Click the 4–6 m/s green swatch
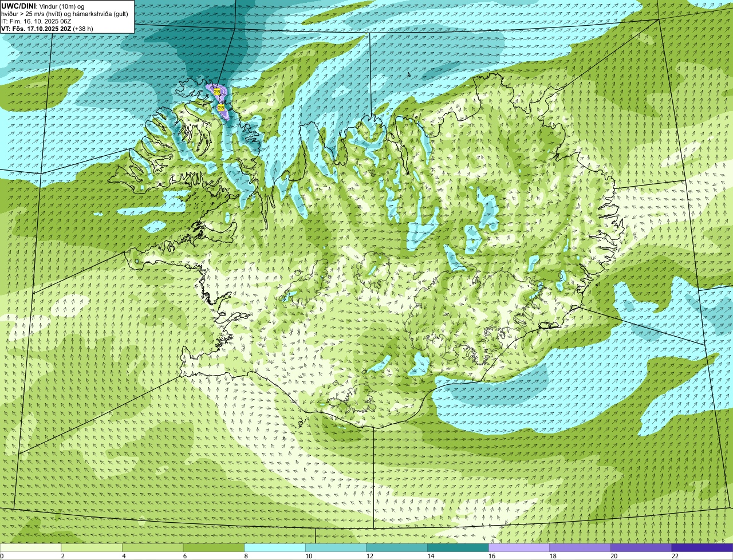The width and height of the screenshot is (733, 560). [153, 547]
